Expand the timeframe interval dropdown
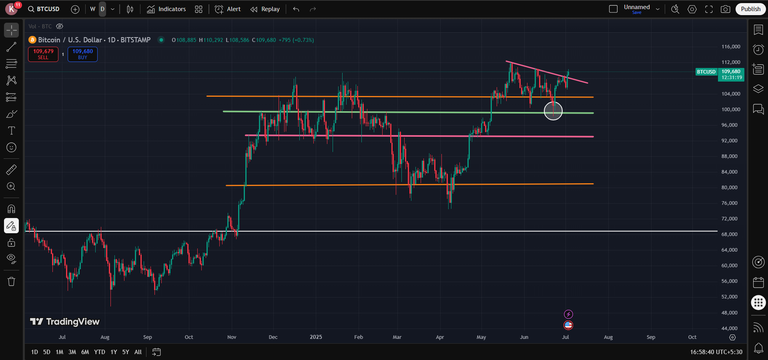 (x=113, y=9)
